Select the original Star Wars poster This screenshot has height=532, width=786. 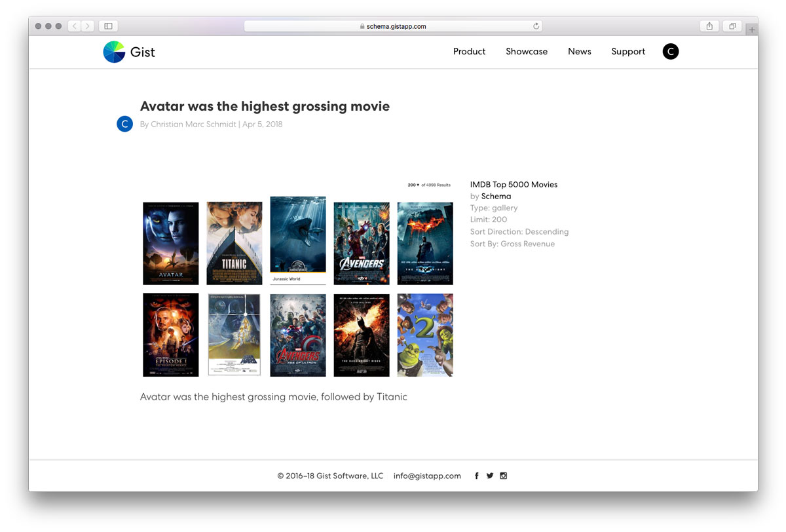tap(234, 335)
